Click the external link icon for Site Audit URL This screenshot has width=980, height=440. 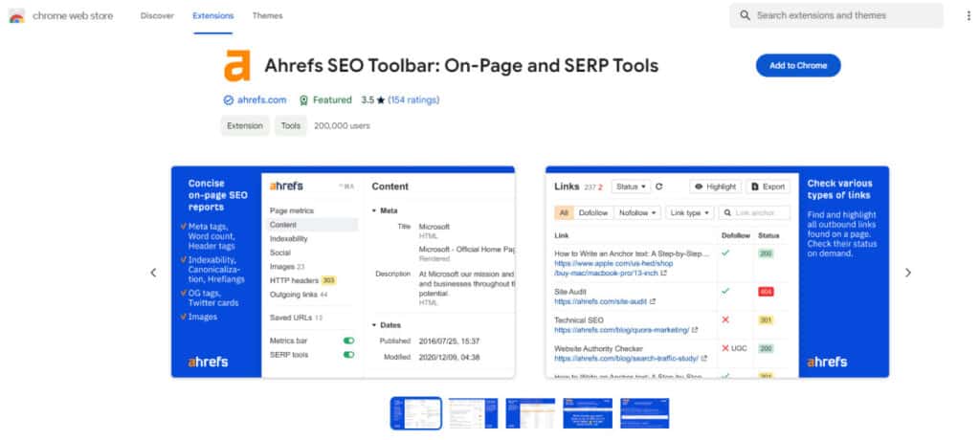point(653,301)
